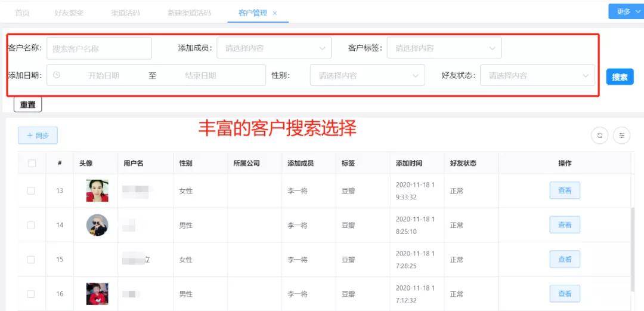Screen dimensions: 644x311
Task: Click 查看 for row 15
Action: pos(565,259)
